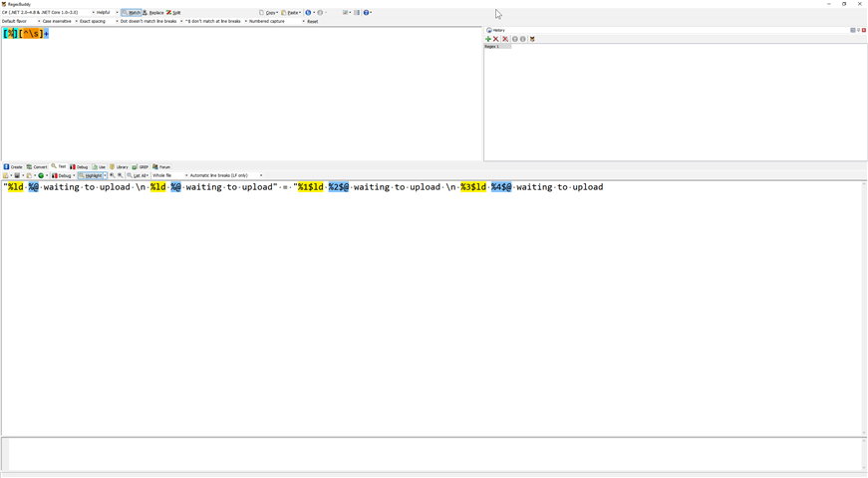Open the Convert tab
The image size is (868, 478).
click(x=37, y=166)
